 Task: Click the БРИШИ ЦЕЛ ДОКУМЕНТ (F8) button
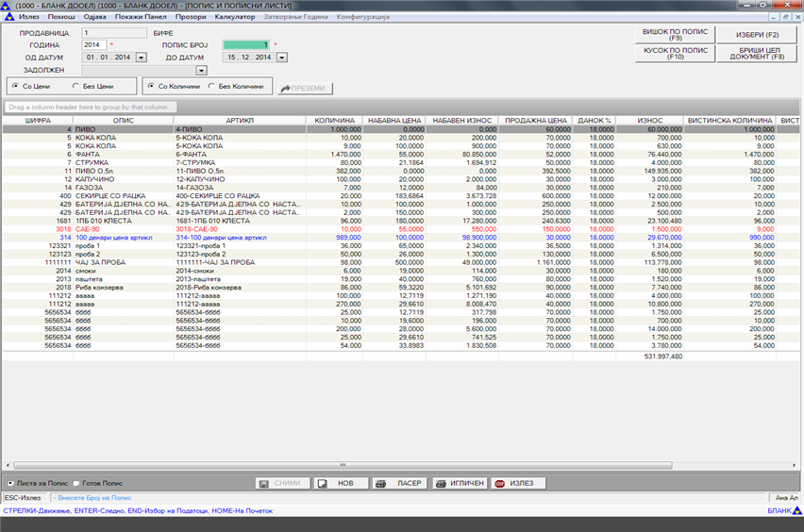[757, 54]
